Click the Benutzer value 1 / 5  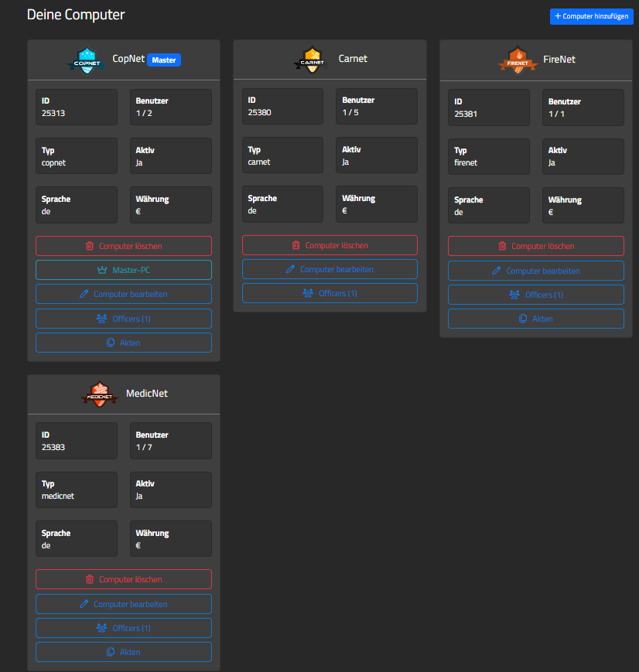(x=350, y=112)
